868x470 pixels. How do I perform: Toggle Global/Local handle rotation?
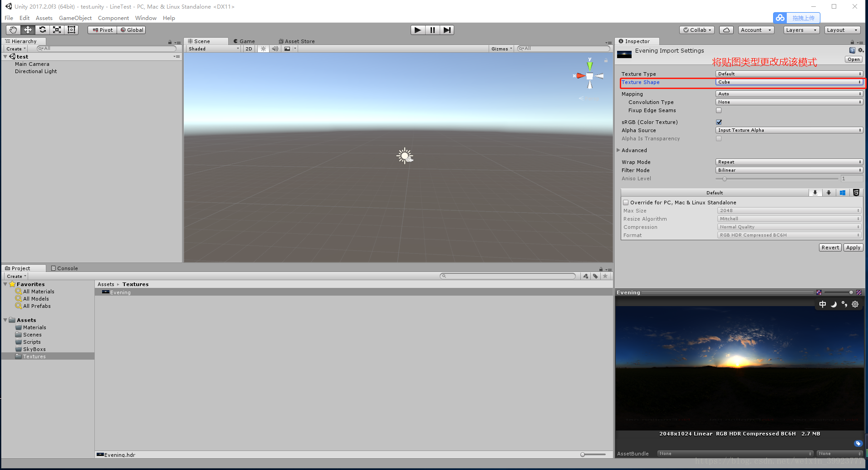coord(132,30)
